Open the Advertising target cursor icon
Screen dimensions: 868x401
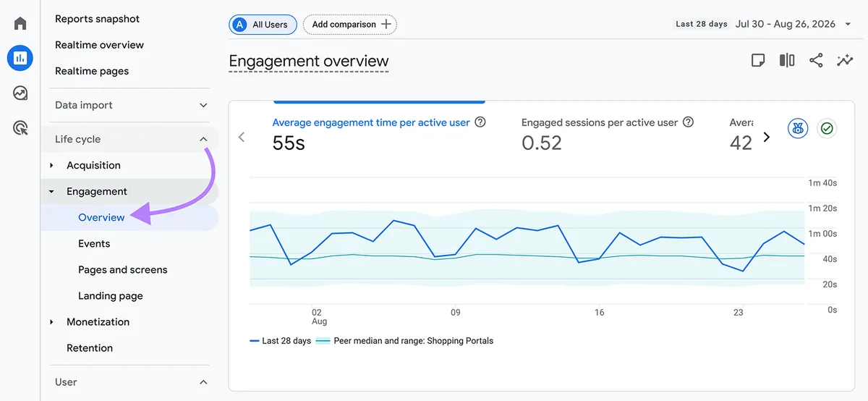tap(20, 129)
